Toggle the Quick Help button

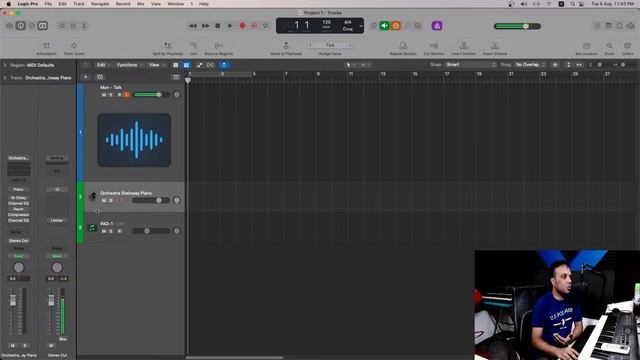tap(32, 26)
